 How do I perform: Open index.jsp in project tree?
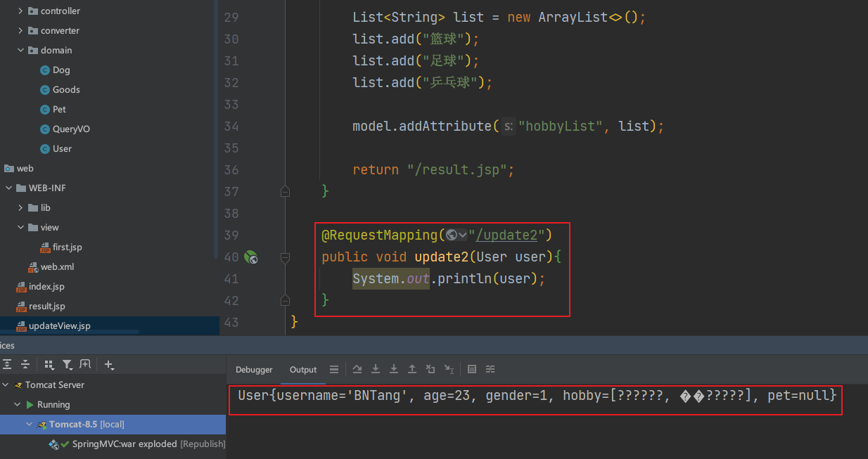(x=46, y=287)
